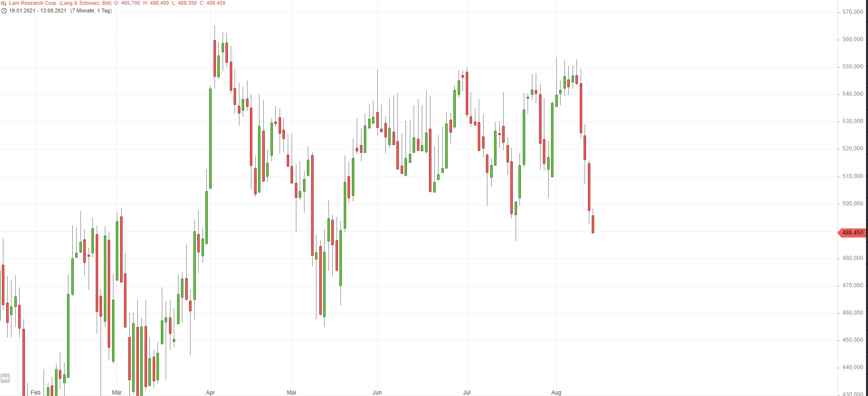Click the red 489,450 current price tag
Screen dimensions: 868x396
[852, 233]
